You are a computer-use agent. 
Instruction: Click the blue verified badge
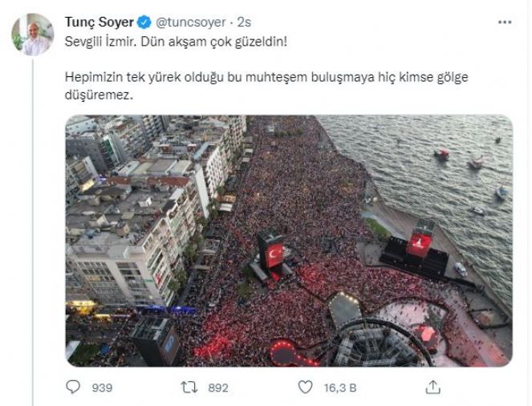(x=144, y=22)
